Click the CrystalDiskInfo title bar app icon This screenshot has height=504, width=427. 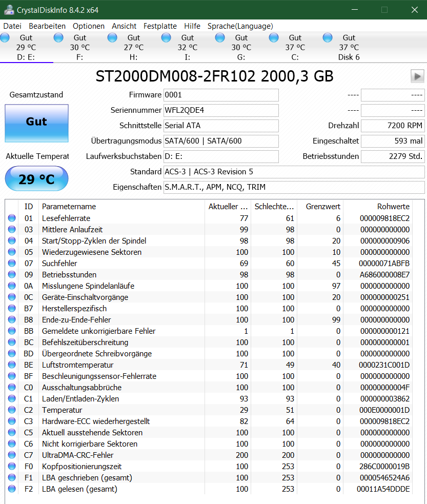[x=9, y=10]
